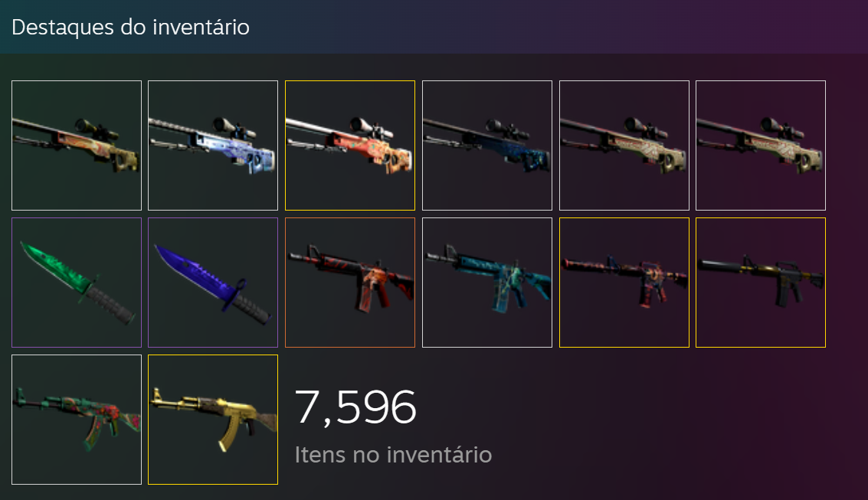Click the 7,596 inventory item count
868x500 pixels.
tap(355, 408)
